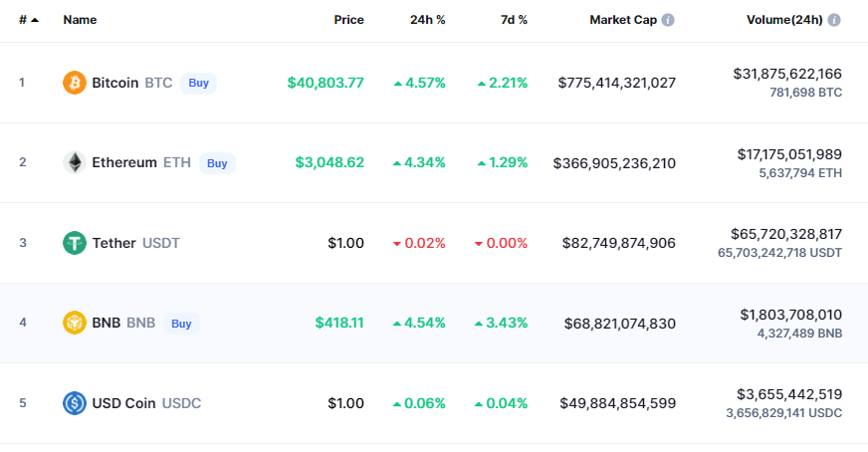This screenshot has height=452, width=868.
Task: Open the Market Cap info icon
Action: click(x=668, y=20)
